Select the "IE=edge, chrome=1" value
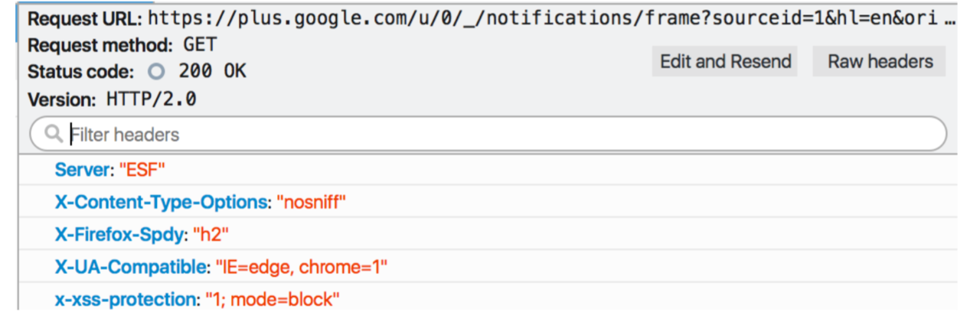Image resolution: width=980 pixels, height=312 pixels. coord(302,268)
